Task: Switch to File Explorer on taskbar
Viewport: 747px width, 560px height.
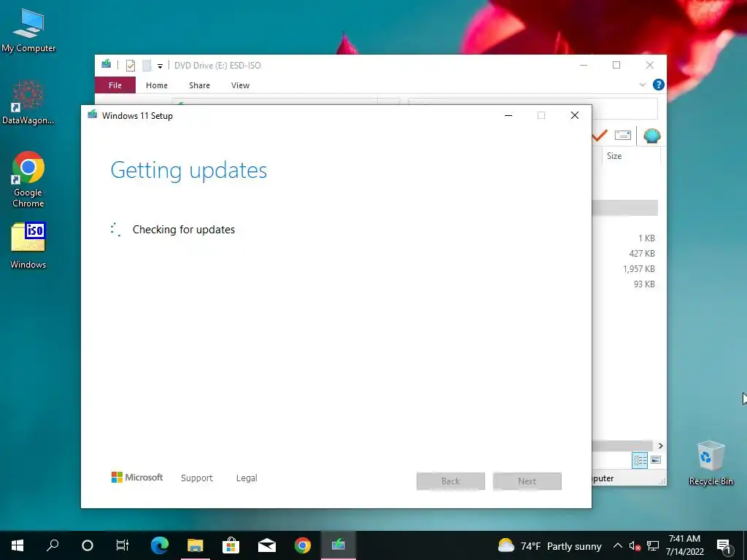Action: 196,545
